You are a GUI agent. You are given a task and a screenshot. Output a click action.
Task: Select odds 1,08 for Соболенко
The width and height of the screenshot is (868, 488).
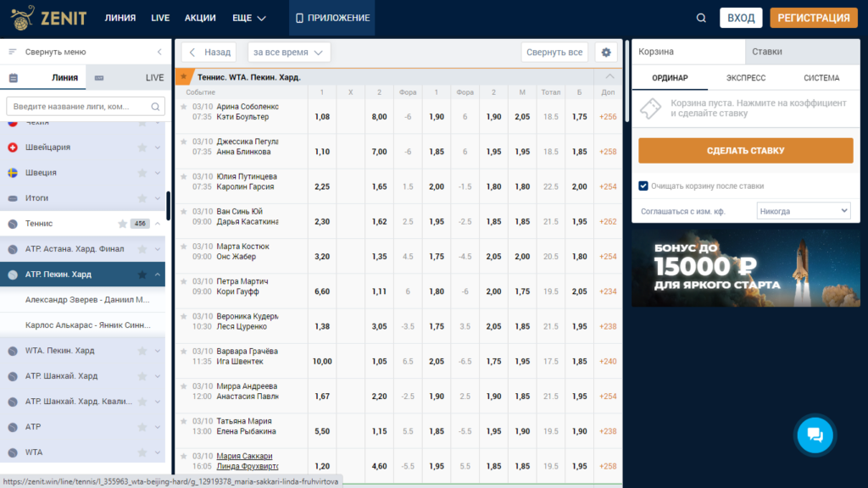(x=321, y=117)
